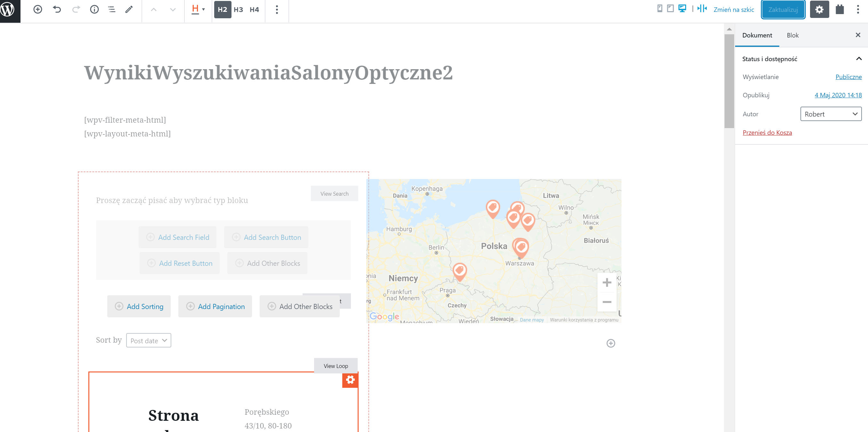The width and height of the screenshot is (868, 432).
Task: Click the collapse width arrows icon
Action: 702,8
